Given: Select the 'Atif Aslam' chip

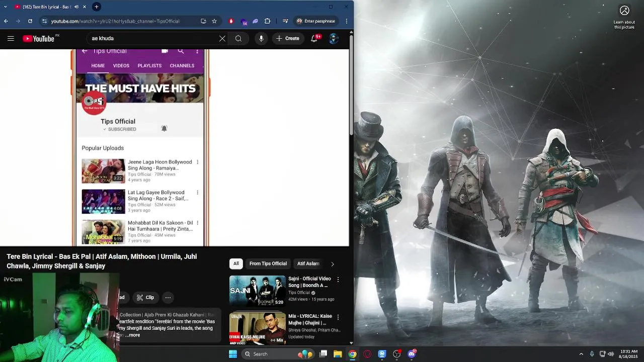Looking at the screenshot, I should coord(308,263).
